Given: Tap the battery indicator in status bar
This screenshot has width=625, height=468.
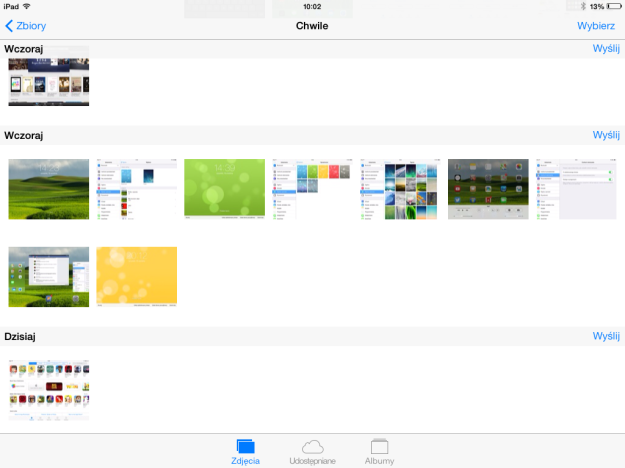Looking at the screenshot, I should [614, 6].
